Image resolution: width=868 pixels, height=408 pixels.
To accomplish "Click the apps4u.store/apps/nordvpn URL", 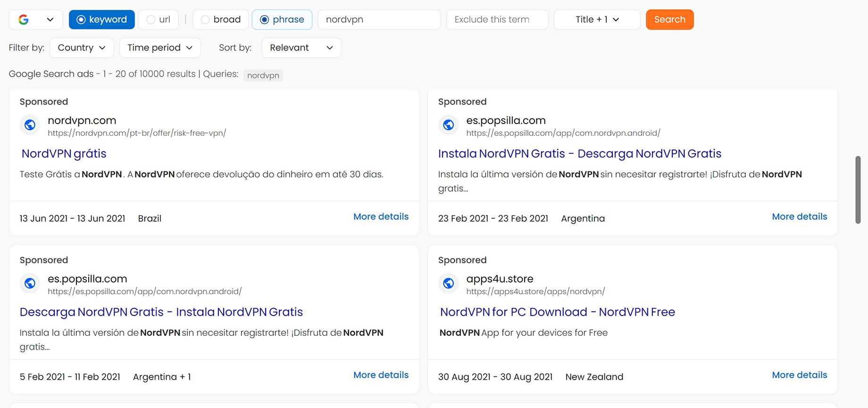I will [535, 292].
